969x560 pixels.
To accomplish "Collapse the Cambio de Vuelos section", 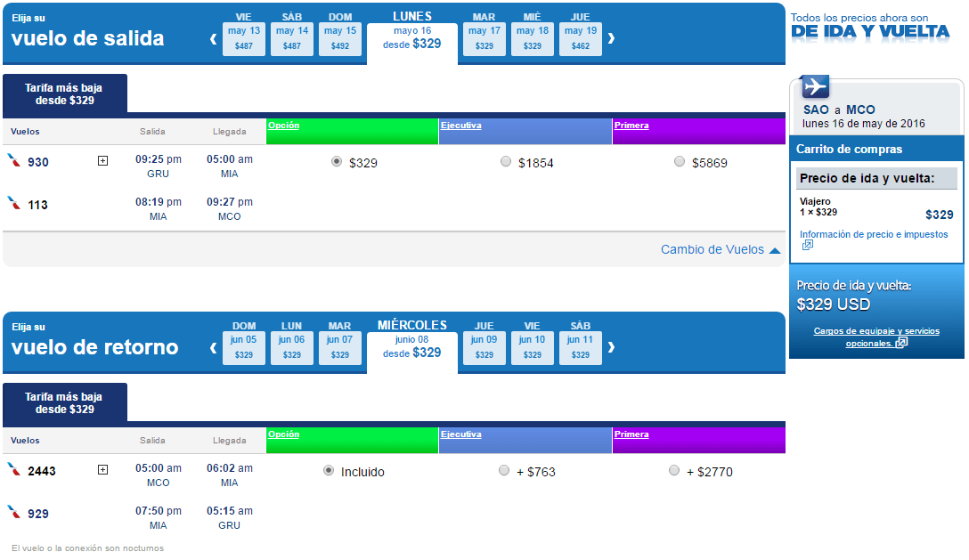I will click(x=721, y=249).
